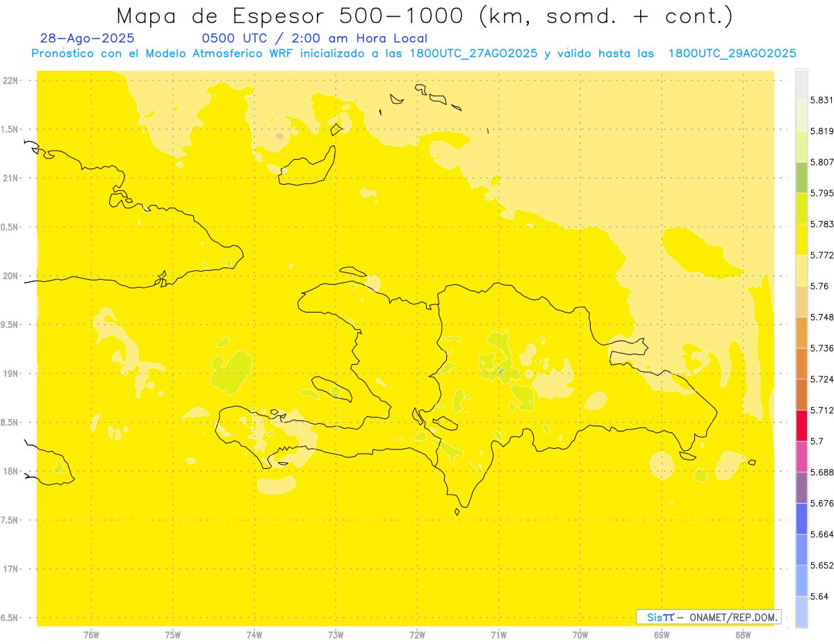
Task: Click the '19N' latitude axis label
Action: coord(12,374)
